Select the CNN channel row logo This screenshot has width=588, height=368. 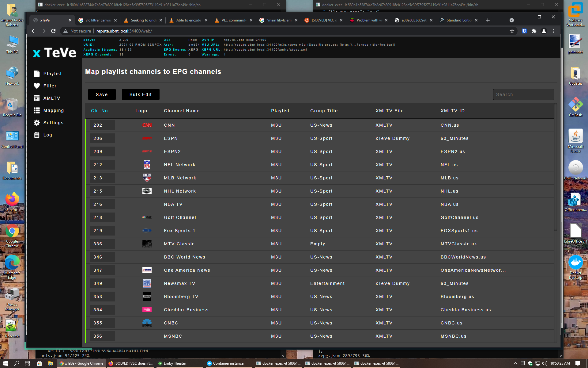click(147, 125)
